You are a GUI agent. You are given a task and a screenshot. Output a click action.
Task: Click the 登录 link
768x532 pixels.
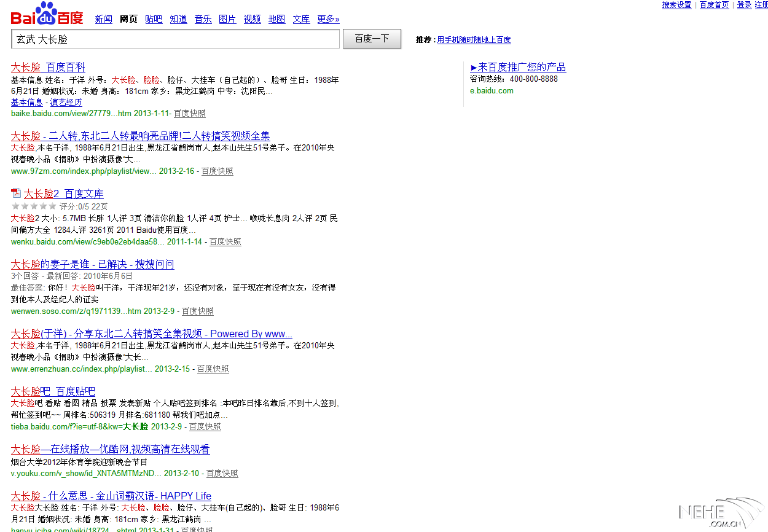click(x=744, y=5)
